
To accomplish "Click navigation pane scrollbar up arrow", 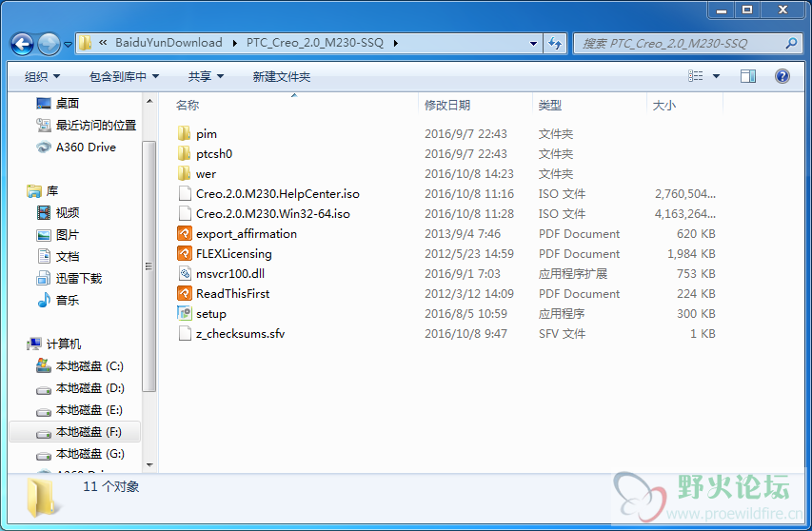I will 149,101.
